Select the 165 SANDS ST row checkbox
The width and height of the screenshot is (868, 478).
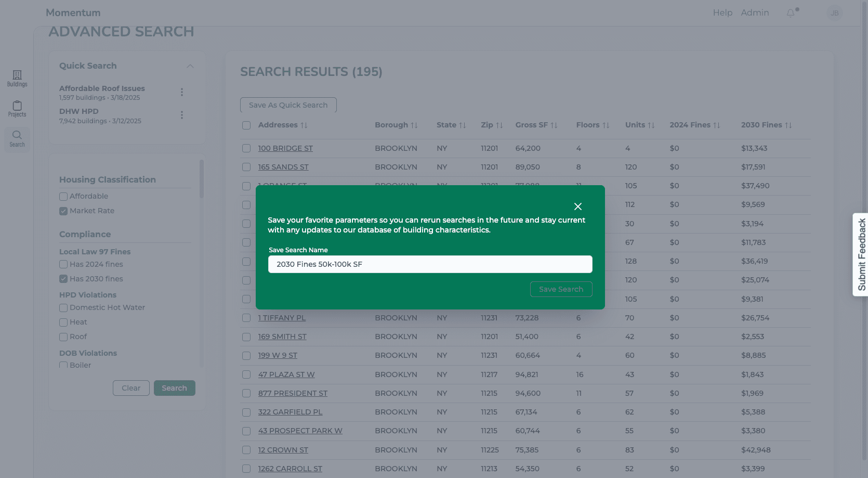pyautogui.click(x=246, y=167)
